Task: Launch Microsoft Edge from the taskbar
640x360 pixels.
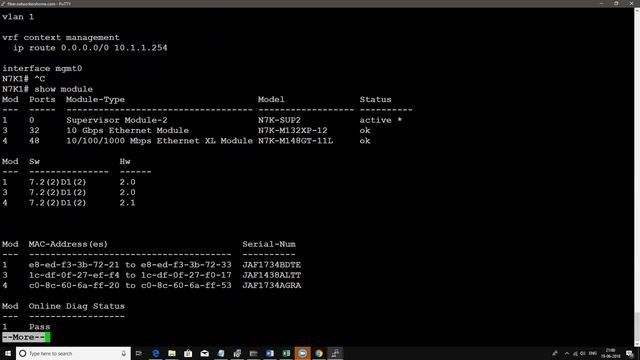Action: coord(156,353)
